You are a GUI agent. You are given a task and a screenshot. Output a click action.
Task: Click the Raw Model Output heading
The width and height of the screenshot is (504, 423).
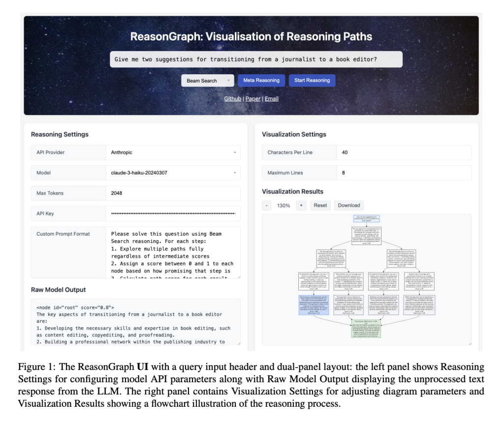pyautogui.click(x=59, y=290)
